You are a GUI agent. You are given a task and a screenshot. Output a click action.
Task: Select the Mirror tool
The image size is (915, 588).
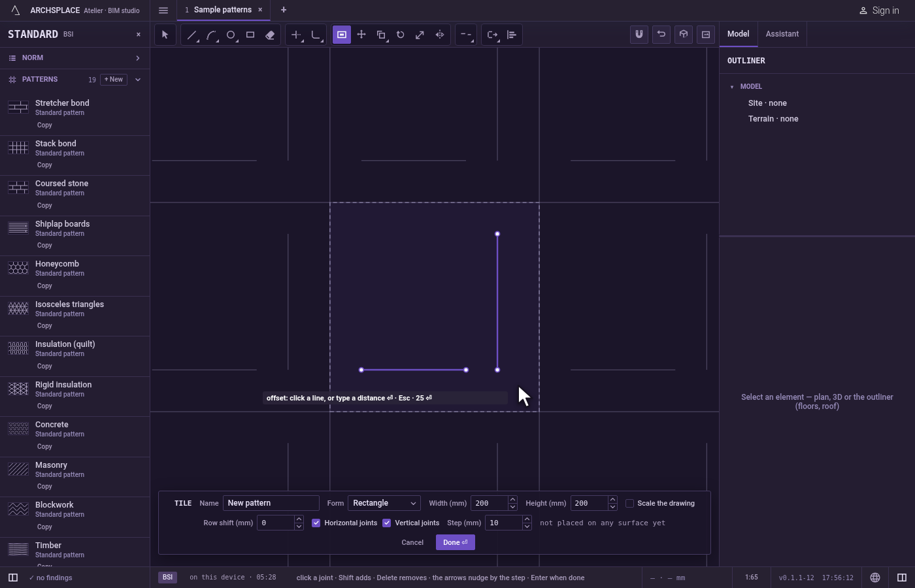pos(440,35)
